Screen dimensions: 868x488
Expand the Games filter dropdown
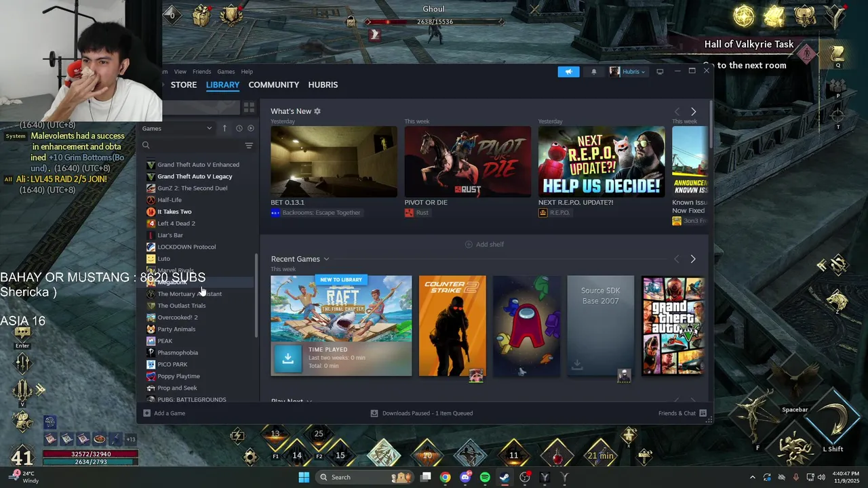pyautogui.click(x=178, y=128)
